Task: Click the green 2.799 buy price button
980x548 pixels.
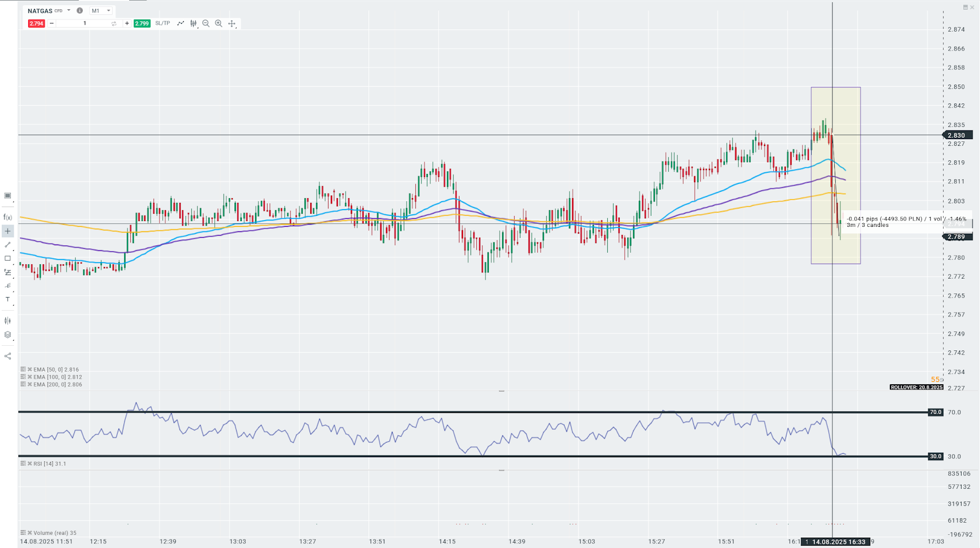Action: click(142, 24)
